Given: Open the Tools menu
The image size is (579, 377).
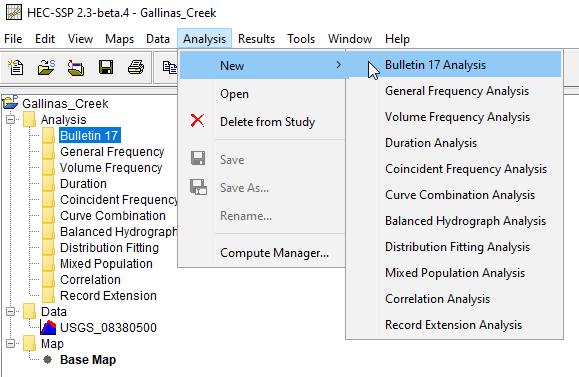Looking at the screenshot, I should tap(301, 39).
